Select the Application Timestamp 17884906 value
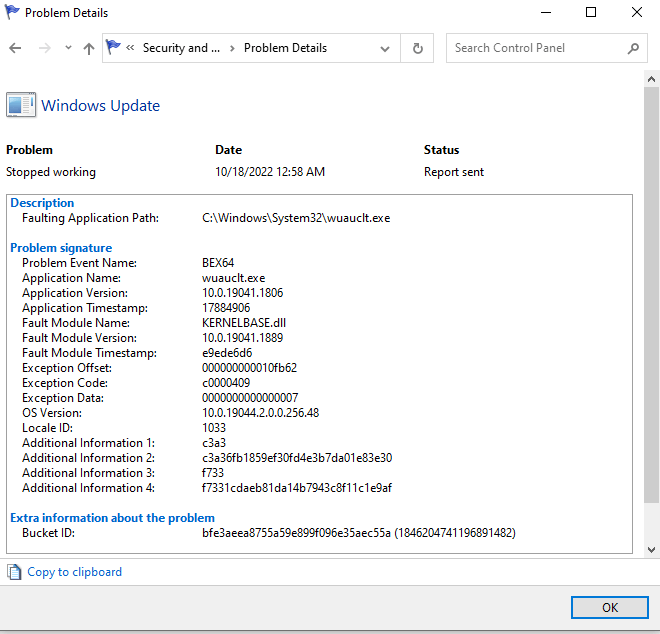Image resolution: width=660 pixels, height=634 pixels. (226, 308)
